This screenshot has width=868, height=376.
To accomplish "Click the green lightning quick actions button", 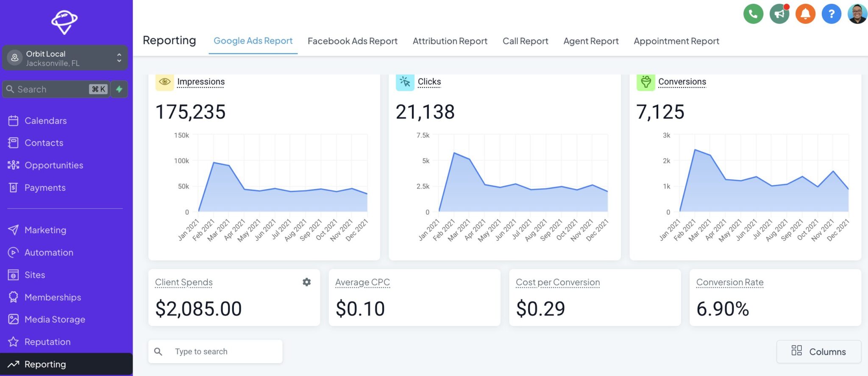I will [x=120, y=89].
